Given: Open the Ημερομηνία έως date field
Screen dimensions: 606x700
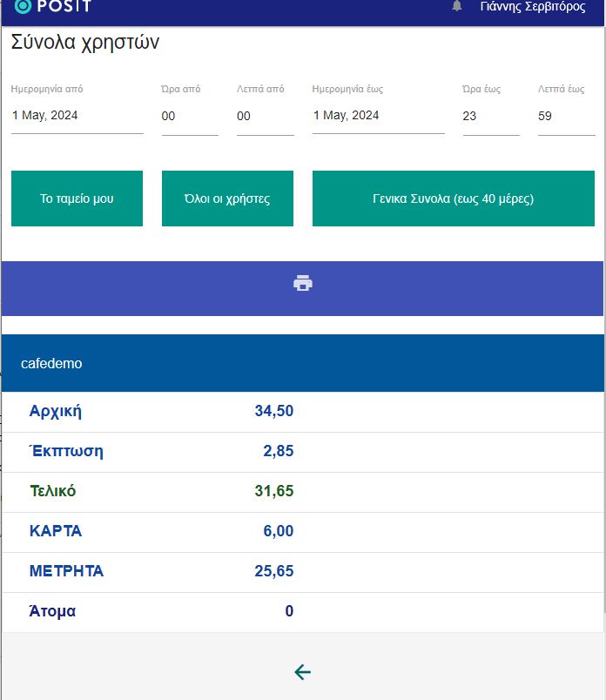Looking at the screenshot, I should point(378,116).
